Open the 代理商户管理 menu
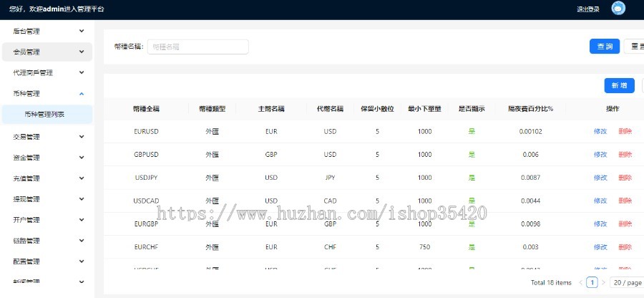This screenshot has height=298, width=644. [47, 73]
